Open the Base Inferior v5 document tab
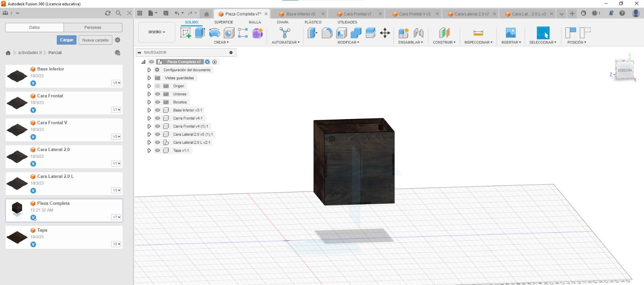This screenshot has height=285, width=644. (301, 14)
